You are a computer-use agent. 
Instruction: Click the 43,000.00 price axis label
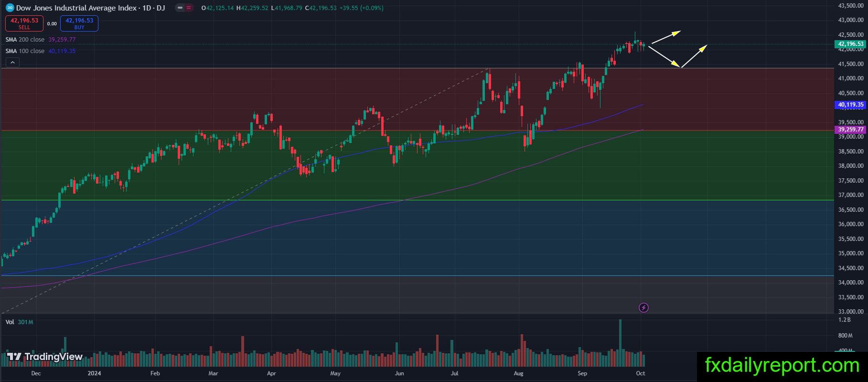(851, 20)
